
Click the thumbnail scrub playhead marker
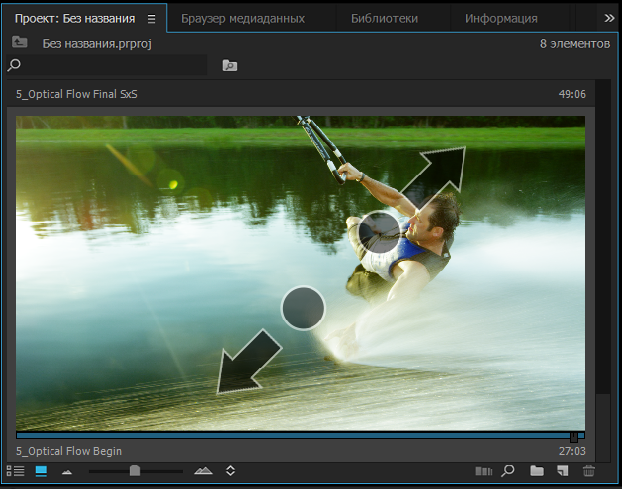pos(574,437)
